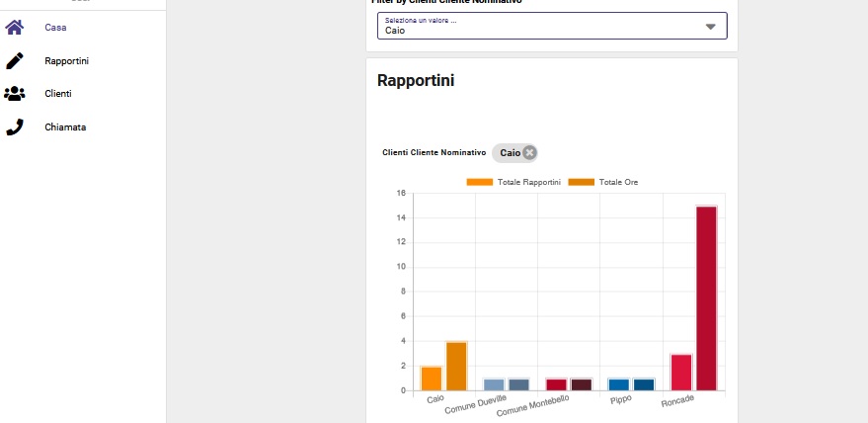This screenshot has width=868, height=423.
Task: Open Rapportini in the sidebar menu
Action: pyautogui.click(x=66, y=61)
